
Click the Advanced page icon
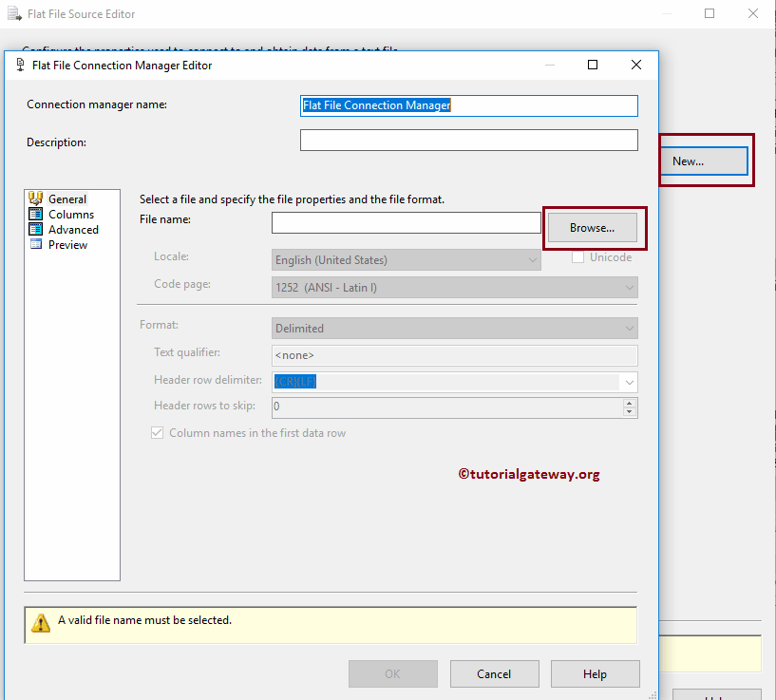pyautogui.click(x=35, y=229)
